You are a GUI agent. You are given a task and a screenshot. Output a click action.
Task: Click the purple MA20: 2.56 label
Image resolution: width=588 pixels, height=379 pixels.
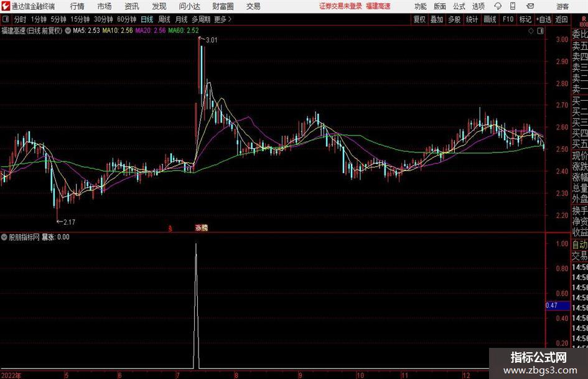(x=151, y=30)
